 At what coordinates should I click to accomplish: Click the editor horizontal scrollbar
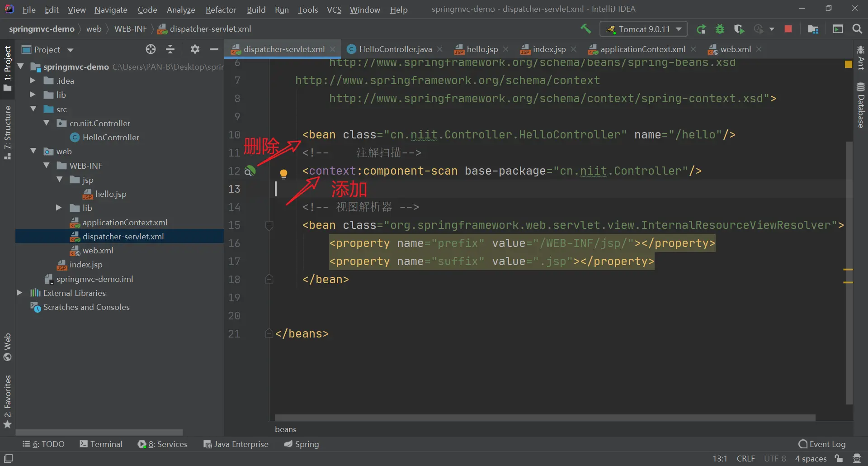(545, 418)
